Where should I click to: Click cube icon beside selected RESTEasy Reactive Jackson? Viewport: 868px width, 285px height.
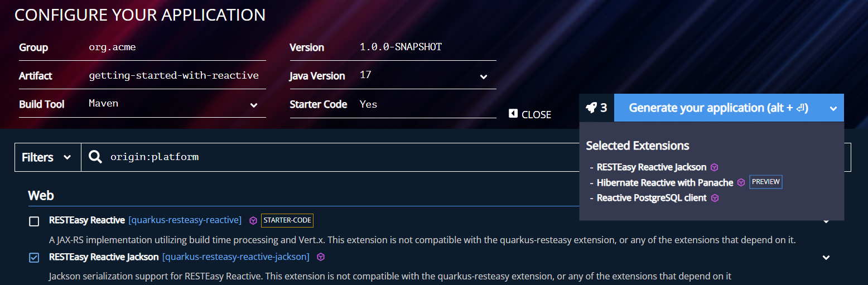[714, 167]
